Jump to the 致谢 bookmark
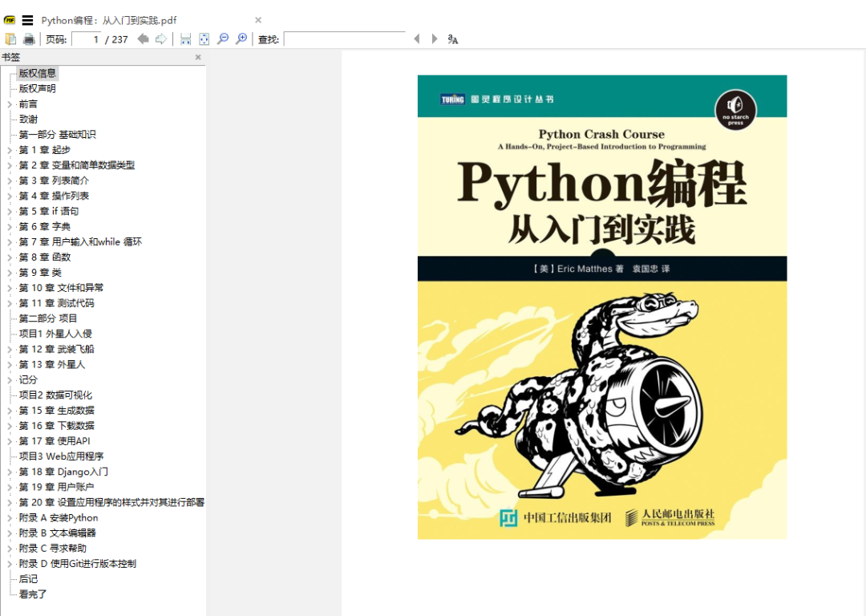 click(28, 120)
